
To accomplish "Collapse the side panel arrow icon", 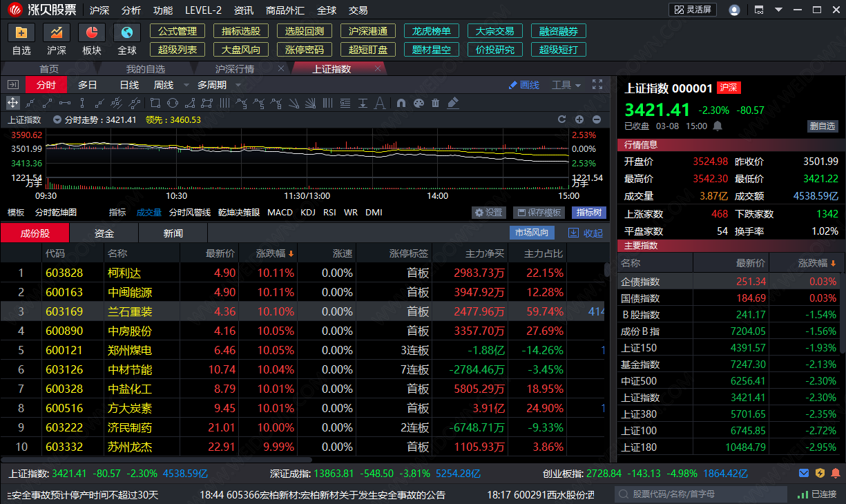I will click(x=13, y=85).
